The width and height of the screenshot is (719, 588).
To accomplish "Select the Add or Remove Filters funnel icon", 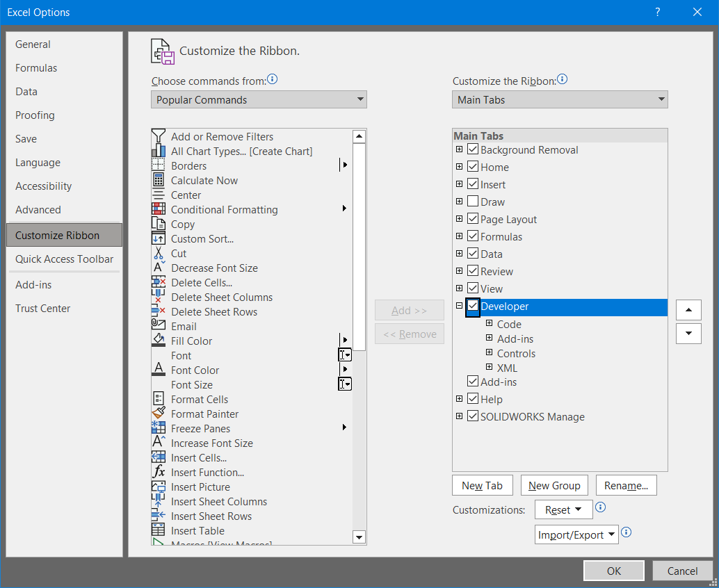I will click(x=159, y=136).
